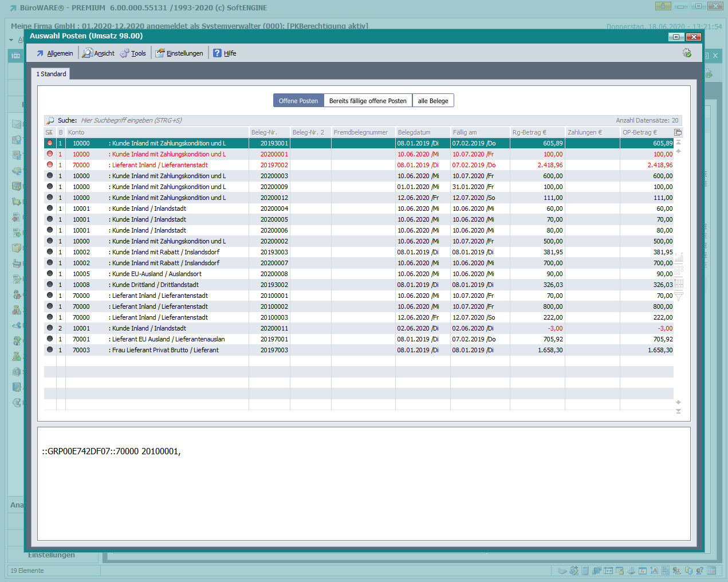Select the 'Offene Posten' filter option
The height and width of the screenshot is (582, 728).
point(298,101)
